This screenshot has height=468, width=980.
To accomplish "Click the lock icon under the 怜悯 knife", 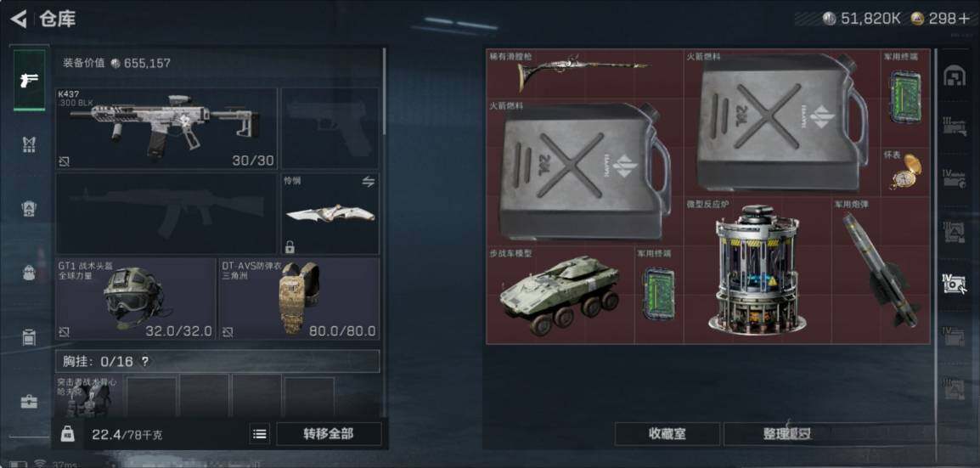I will pos(290,246).
